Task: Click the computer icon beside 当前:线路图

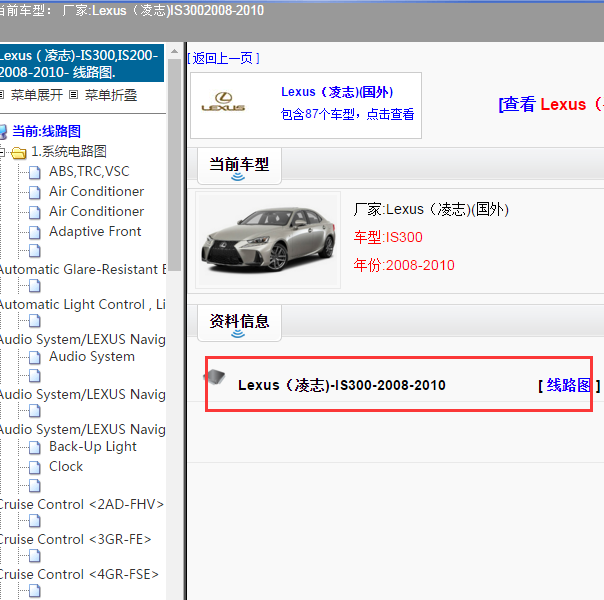Action: pos(3,132)
